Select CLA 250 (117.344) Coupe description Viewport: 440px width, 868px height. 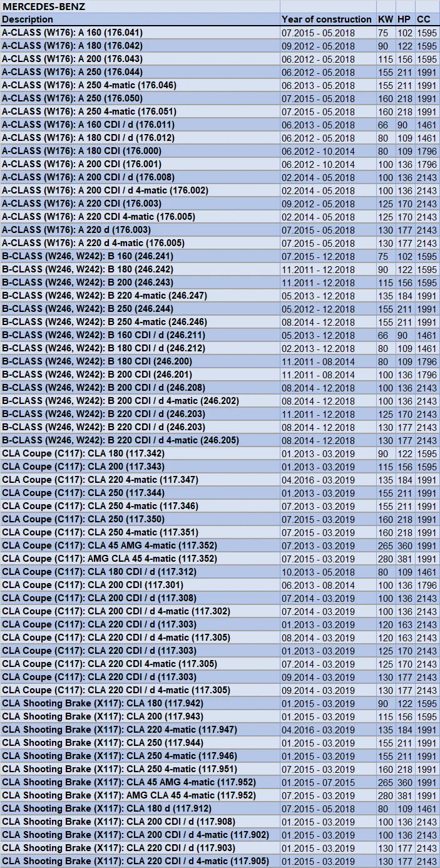coord(140,493)
